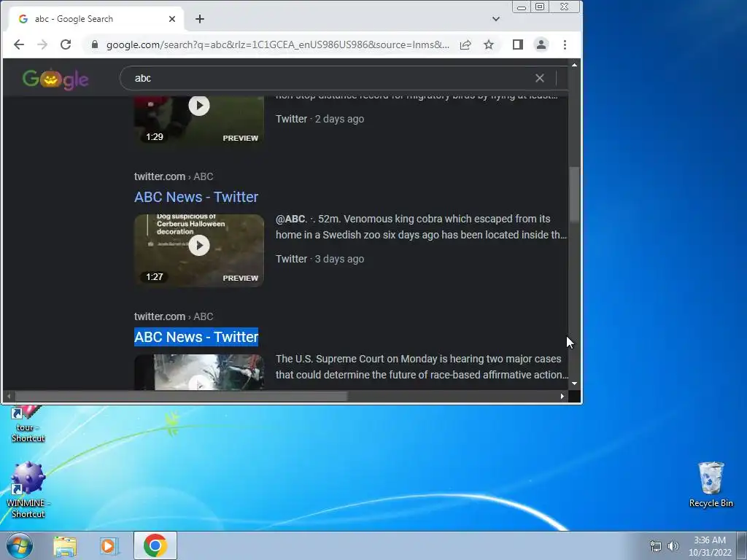Click the Twitter 3 days ago label
The width and height of the screenshot is (747, 560).
[320, 259]
